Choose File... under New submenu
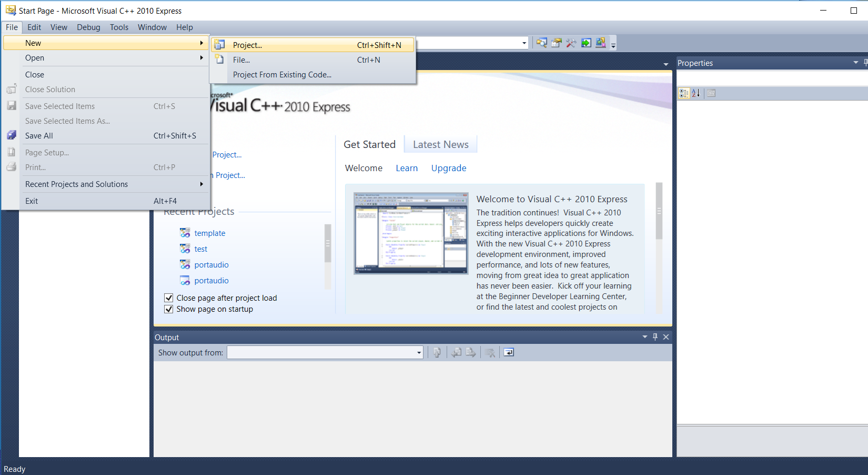868x475 pixels. (x=312, y=60)
